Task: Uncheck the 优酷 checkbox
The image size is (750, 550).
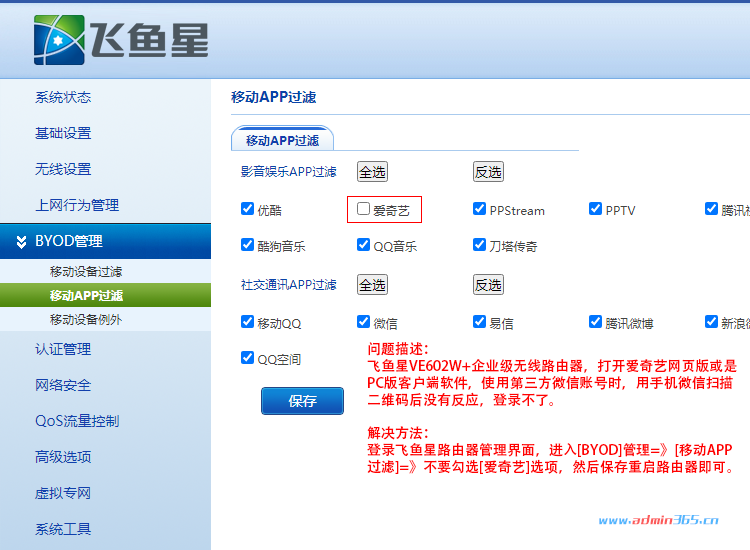Action: tap(247, 209)
